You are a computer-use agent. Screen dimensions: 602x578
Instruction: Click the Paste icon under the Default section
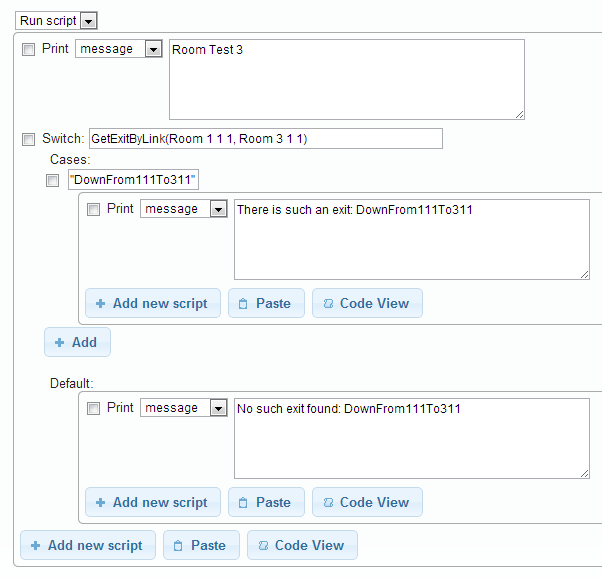coord(243,502)
